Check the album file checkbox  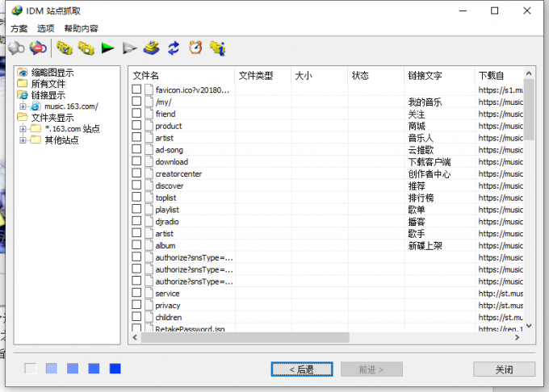[136, 244]
